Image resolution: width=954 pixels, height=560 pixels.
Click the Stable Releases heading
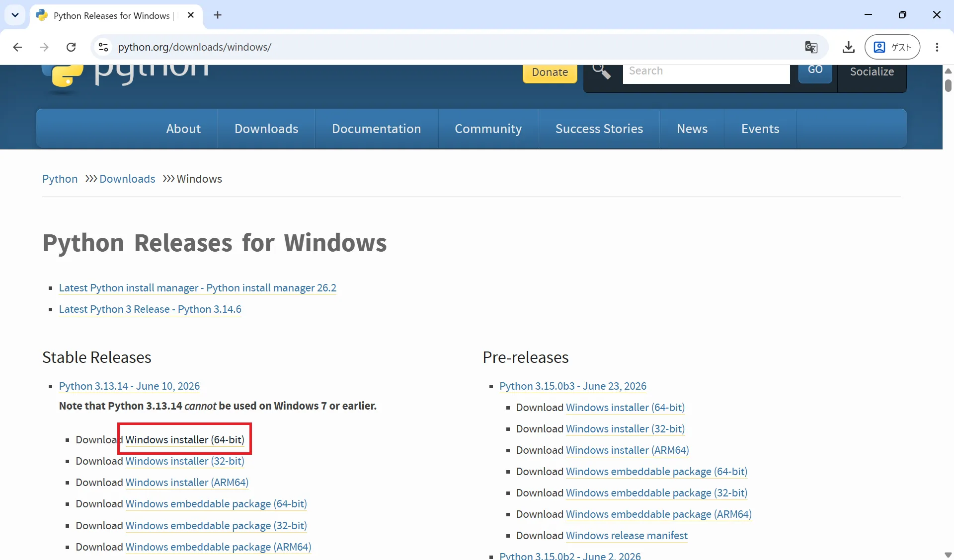coord(97,357)
